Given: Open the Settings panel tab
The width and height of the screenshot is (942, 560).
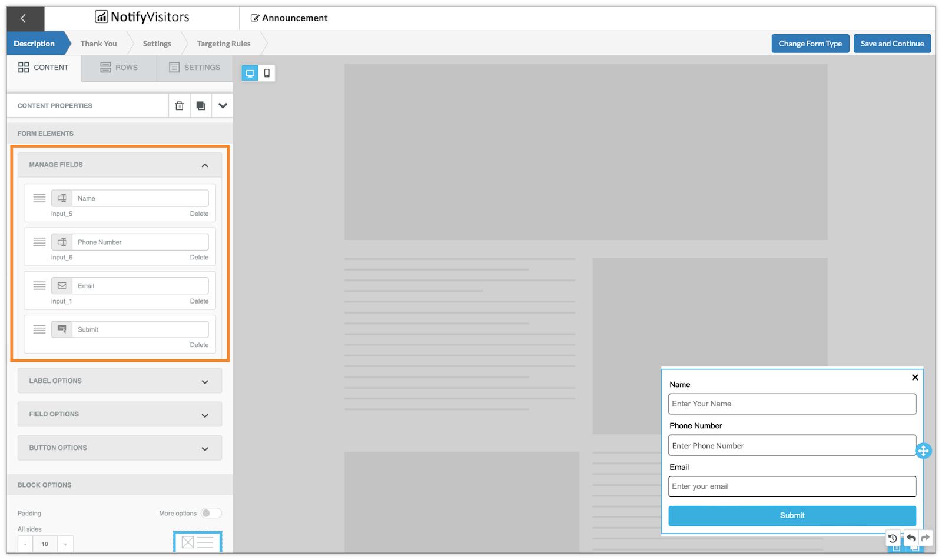Looking at the screenshot, I should [x=195, y=68].
